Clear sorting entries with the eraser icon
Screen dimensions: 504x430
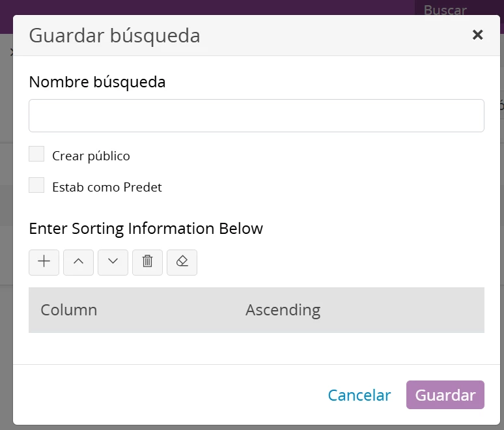pyautogui.click(x=182, y=262)
